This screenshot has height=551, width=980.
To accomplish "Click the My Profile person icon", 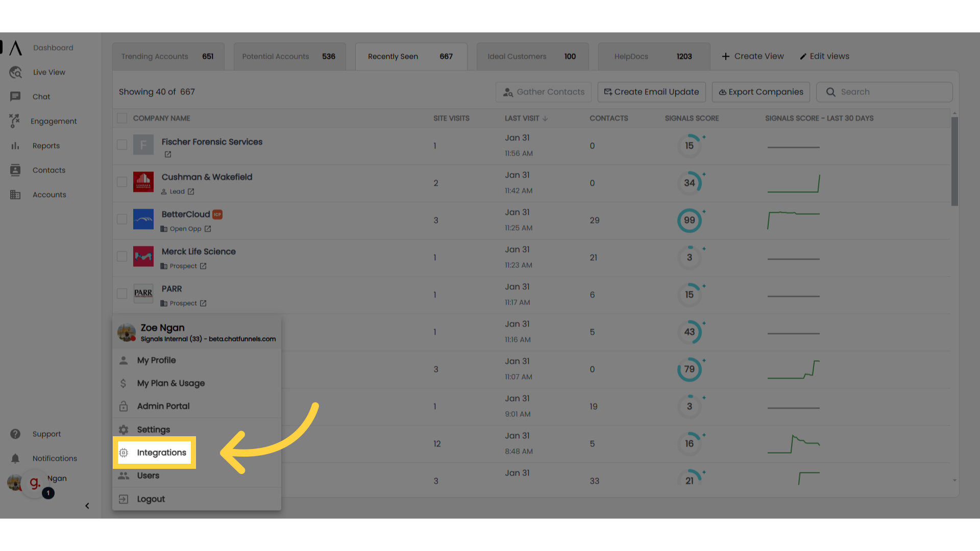I will [x=124, y=360].
